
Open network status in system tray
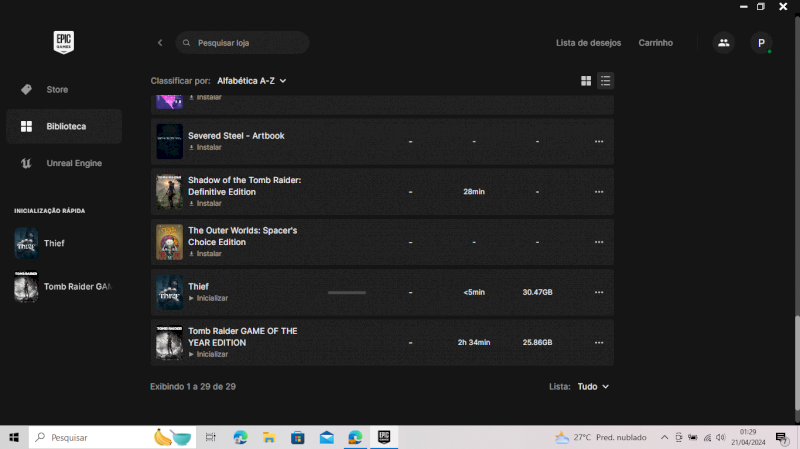707,437
